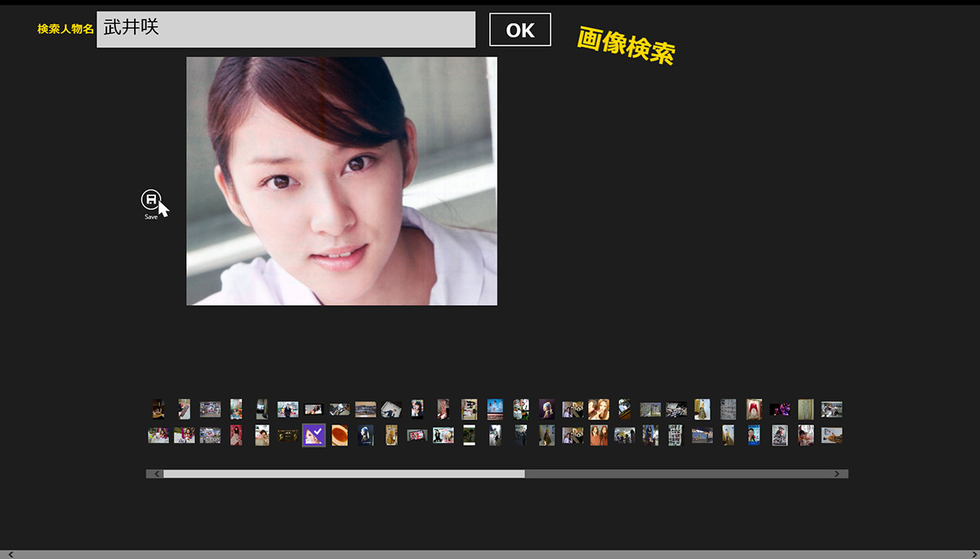The image size is (980, 559).
Task: Select the purple flower thumbnail on black
Action: point(780,410)
